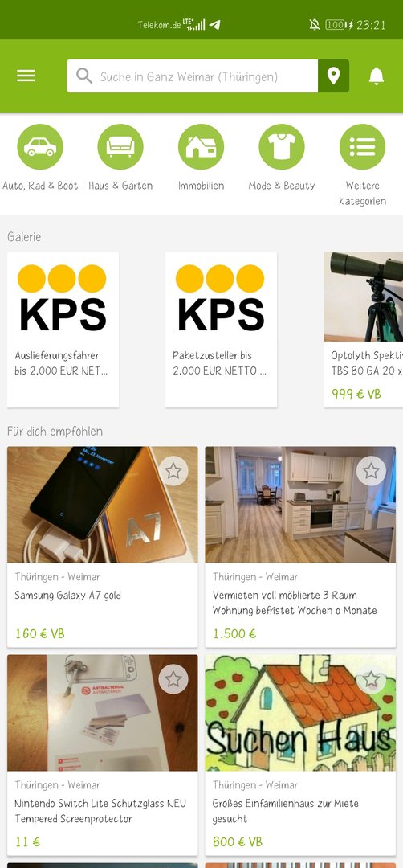Viewport: 403px width, 868px height.
Task: Show Weitere Kategorien list
Action: (362, 165)
